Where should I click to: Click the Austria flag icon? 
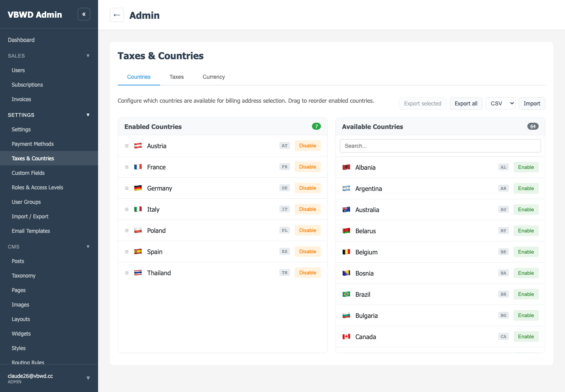(138, 146)
